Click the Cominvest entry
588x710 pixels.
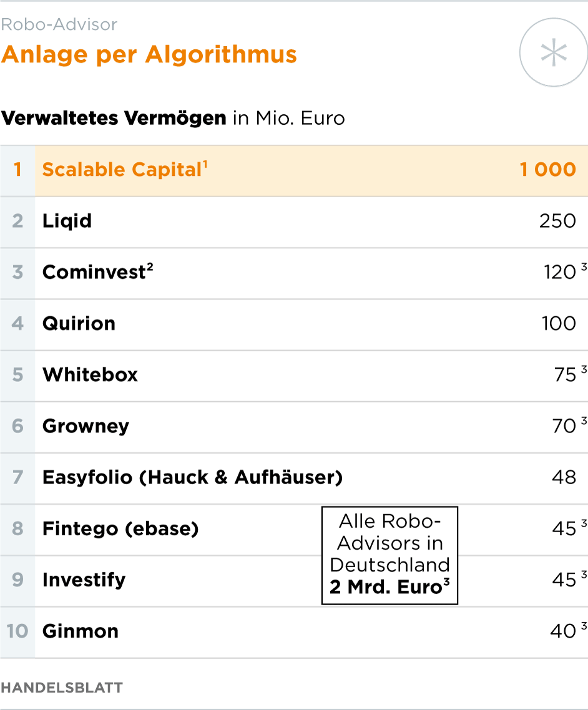[x=94, y=272]
